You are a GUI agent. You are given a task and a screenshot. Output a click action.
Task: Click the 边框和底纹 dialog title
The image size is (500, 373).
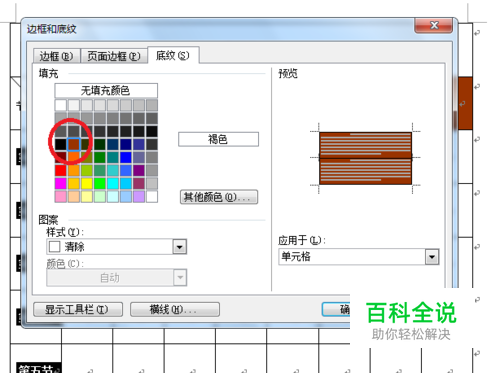pos(52,29)
